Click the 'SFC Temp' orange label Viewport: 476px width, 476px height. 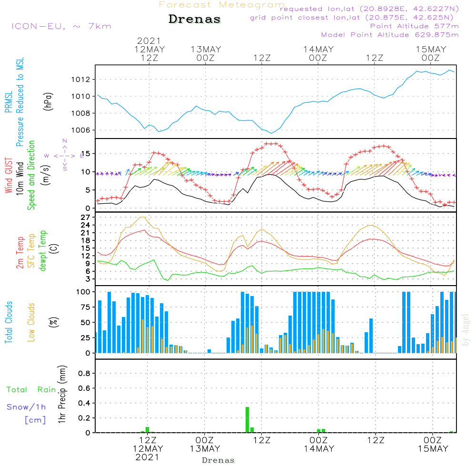pos(31,251)
